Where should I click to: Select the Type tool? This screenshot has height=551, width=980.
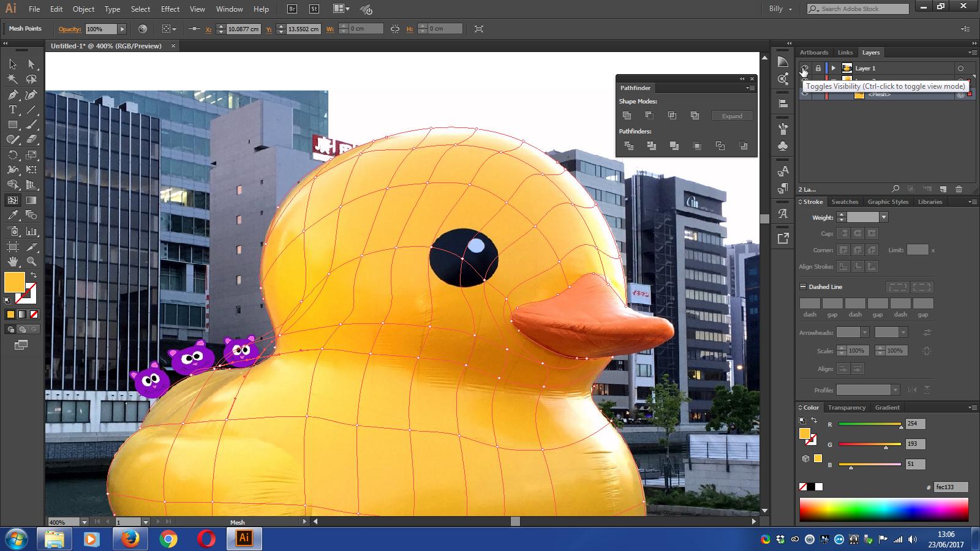(13, 110)
